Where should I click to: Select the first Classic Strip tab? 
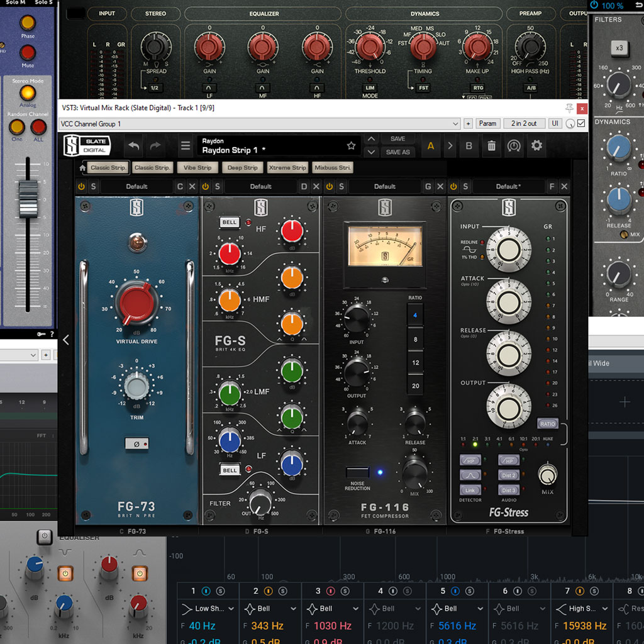click(x=108, y=167)
